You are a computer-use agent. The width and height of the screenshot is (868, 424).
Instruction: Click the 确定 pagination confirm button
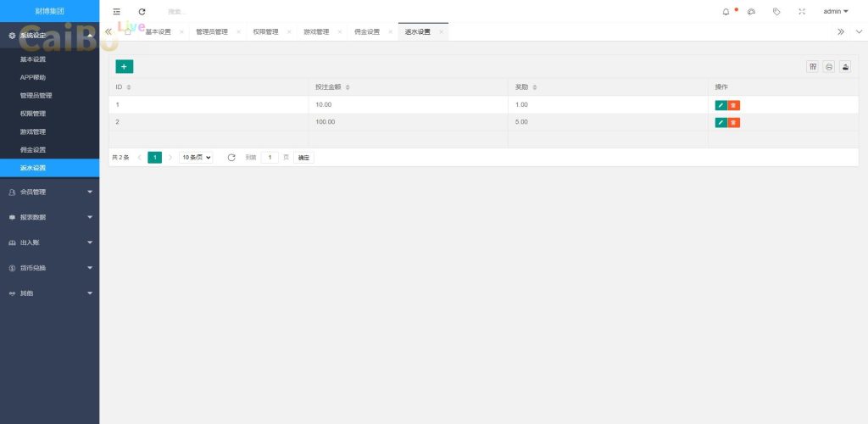click(303, 158)
